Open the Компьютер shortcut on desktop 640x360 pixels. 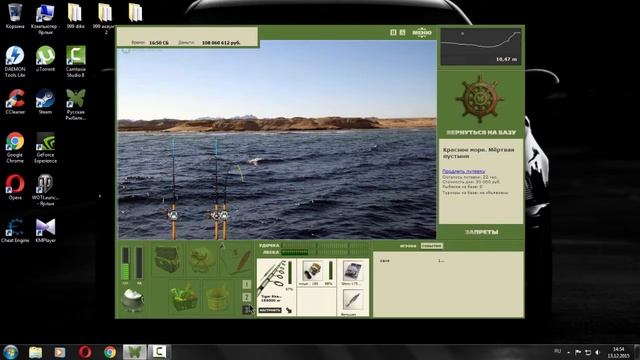pyautogui.click(x=45, y=19)
